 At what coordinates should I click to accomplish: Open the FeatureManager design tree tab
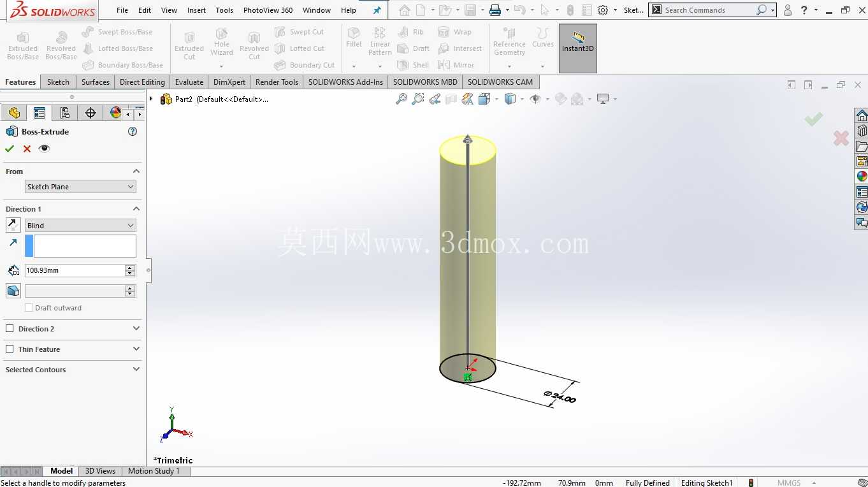point(15,113)
